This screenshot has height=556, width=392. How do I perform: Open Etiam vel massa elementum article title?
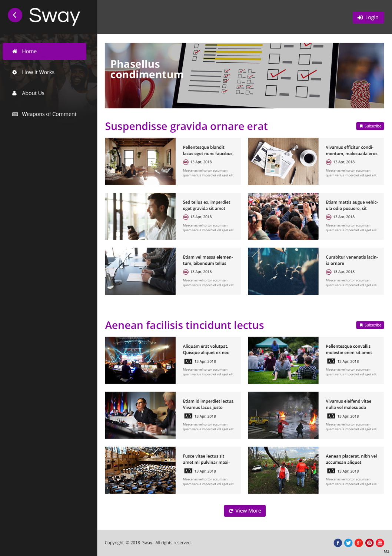point(207,260)
